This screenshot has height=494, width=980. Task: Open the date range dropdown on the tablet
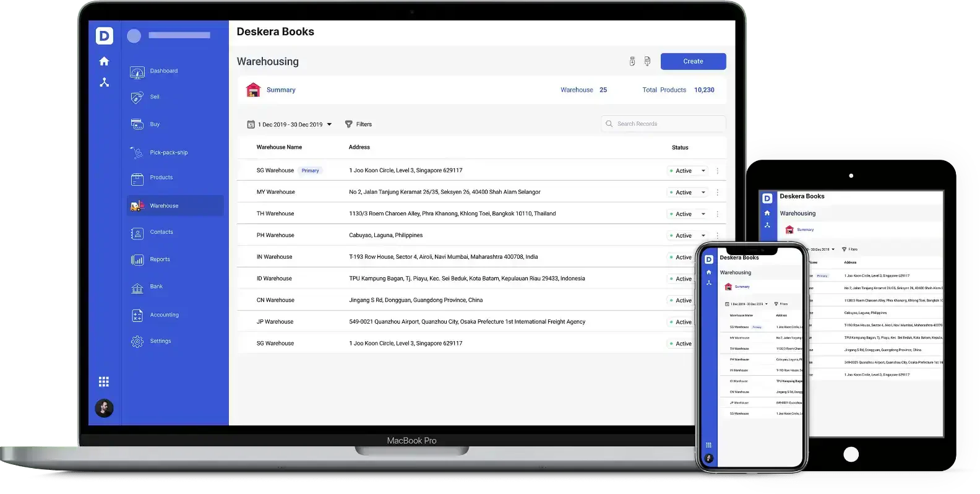pyautogui.click(x=822, y=249)
